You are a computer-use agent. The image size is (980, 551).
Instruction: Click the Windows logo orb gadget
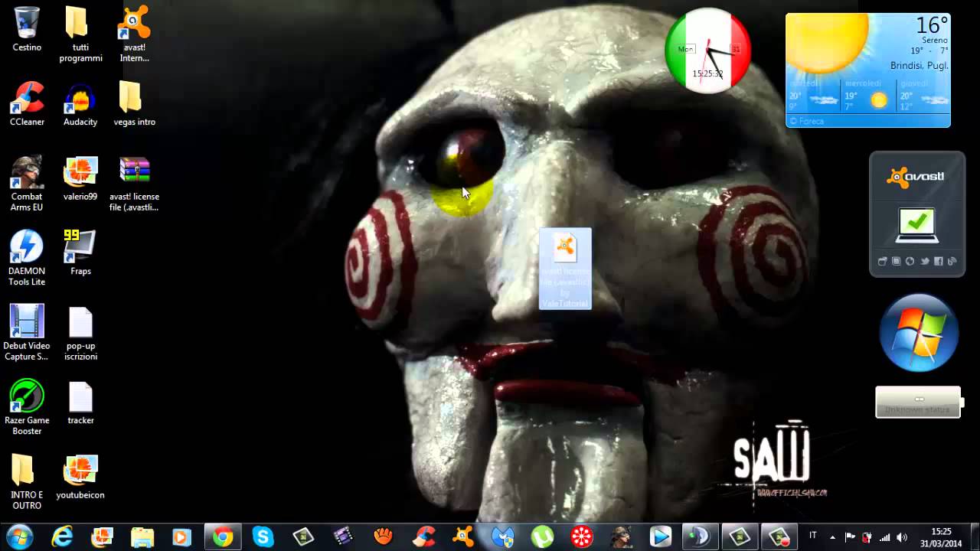coord(919,333)
